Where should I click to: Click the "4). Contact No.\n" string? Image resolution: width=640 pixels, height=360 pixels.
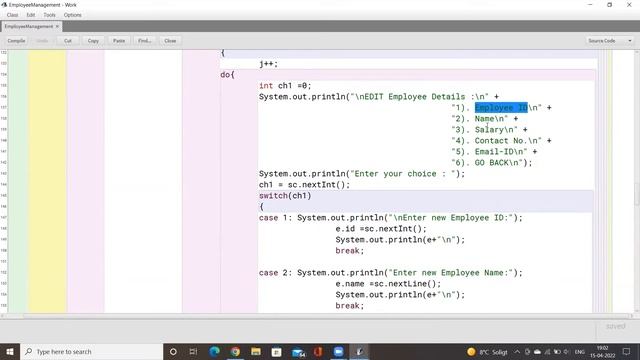coord(496,141)
